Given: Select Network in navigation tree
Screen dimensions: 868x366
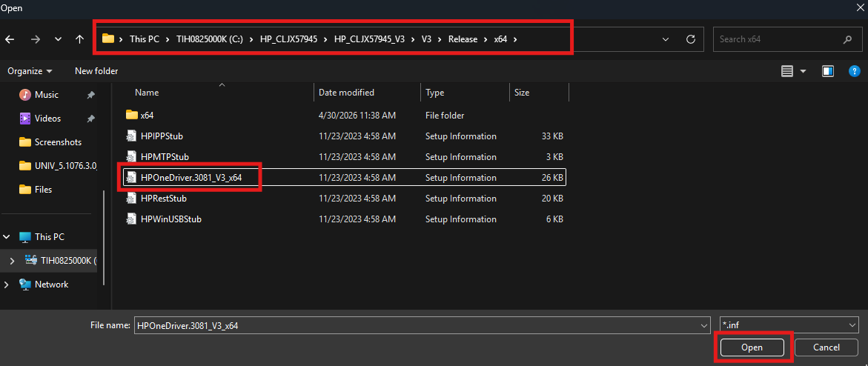Looking at the screenshot, I should [x=51, y=285].
